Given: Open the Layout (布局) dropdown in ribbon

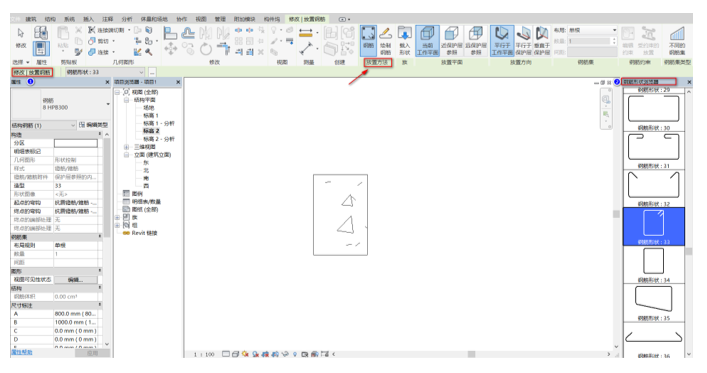Looking at the screenshot, I should (592, 30).
